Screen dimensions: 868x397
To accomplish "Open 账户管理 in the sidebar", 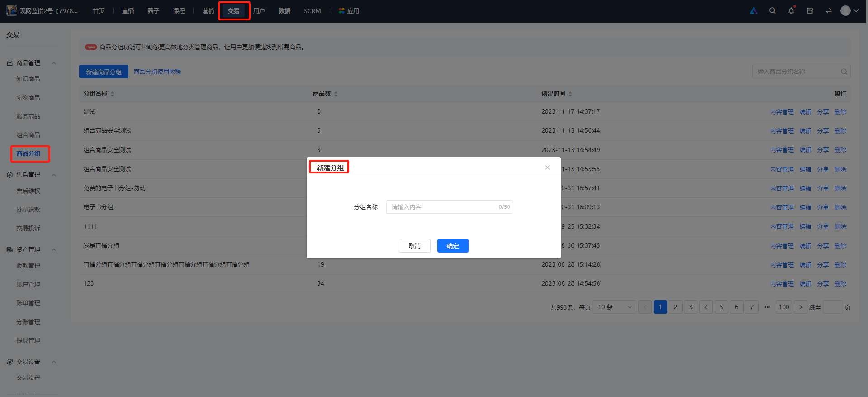I will pyautogui.click(x=28, y=284).
